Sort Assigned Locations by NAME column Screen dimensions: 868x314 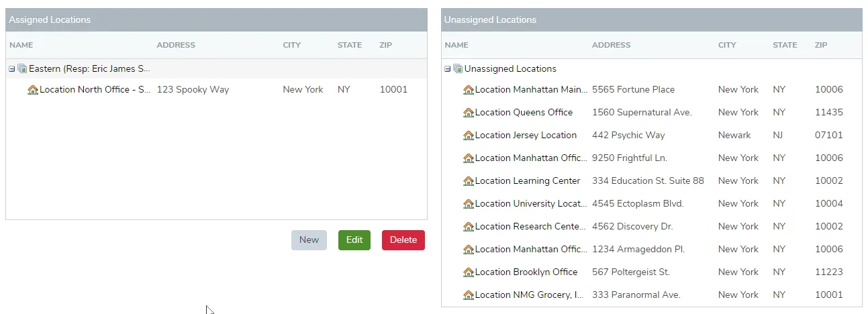point(21,45)
